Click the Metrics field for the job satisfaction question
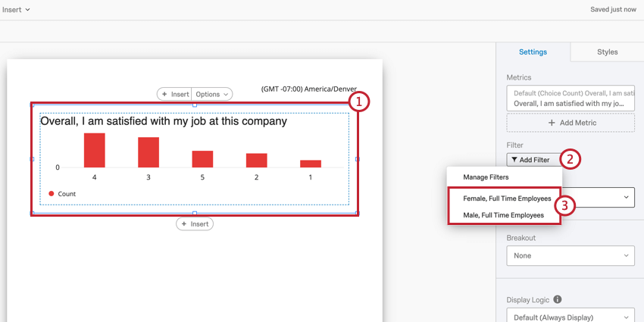Viewport: 644px width, 322px height. click(571, 98)
